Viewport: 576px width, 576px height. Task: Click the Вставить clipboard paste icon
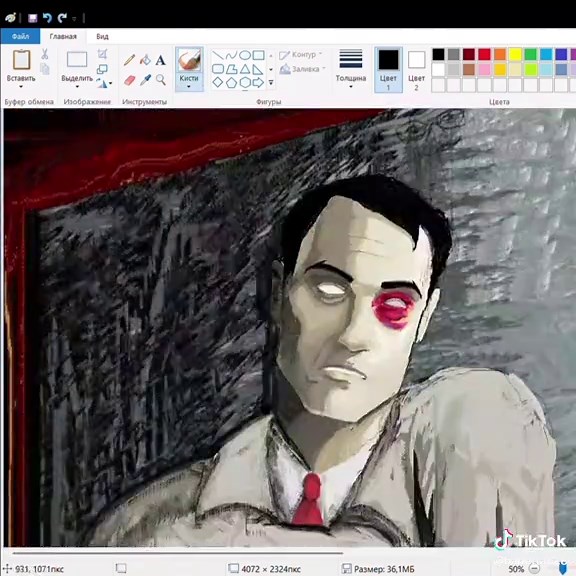coord(21,60)
